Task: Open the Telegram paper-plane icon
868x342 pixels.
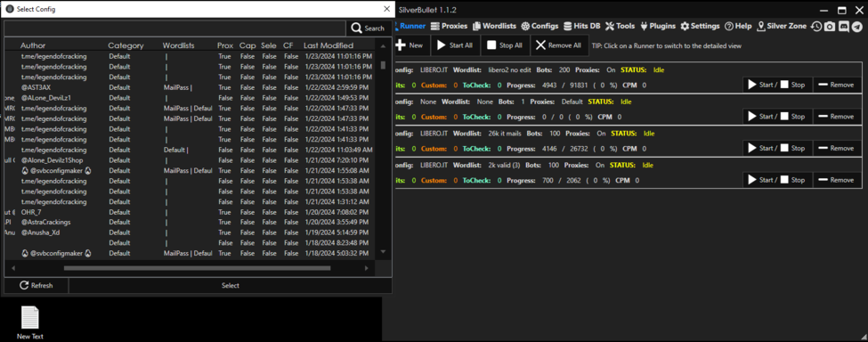Action: [857, 26]
